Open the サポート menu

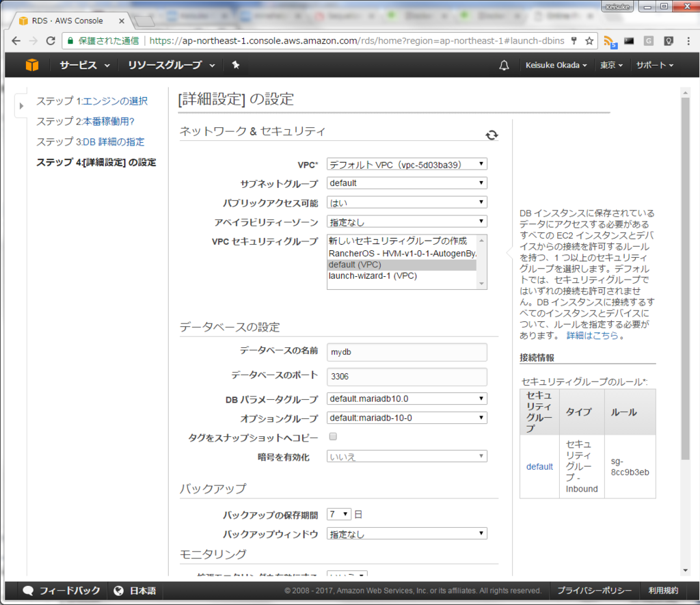[x=655, y=65]
